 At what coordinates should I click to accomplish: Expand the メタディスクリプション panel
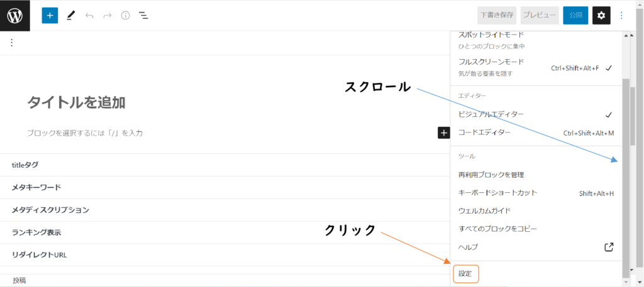pos(225,210)
